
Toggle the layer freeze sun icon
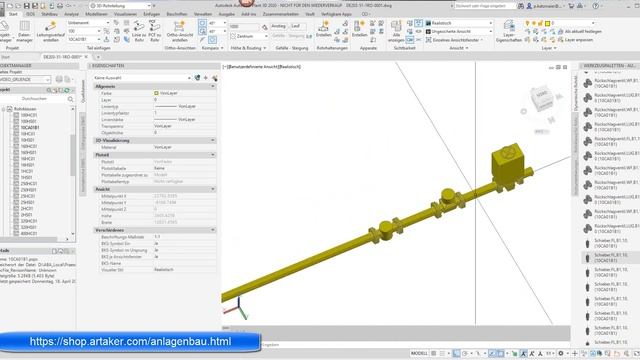tap(534, 23)
